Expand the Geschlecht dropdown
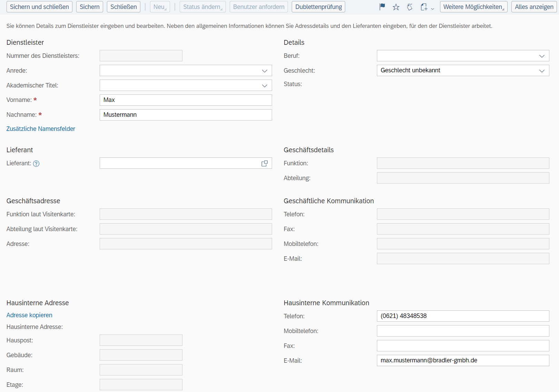559x392 pixels. click(542, 71)
